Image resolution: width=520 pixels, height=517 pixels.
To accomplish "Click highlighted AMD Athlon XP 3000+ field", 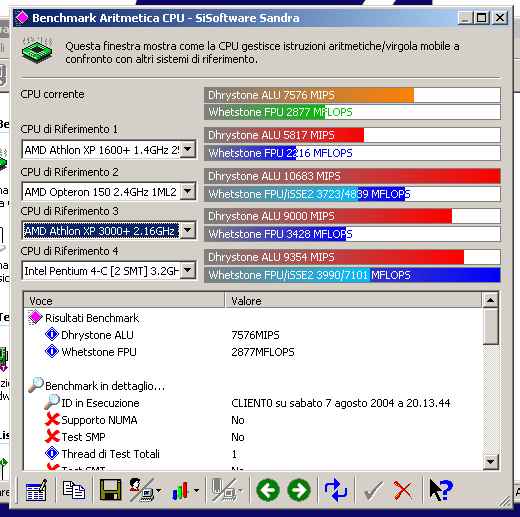I will point(101,231).
